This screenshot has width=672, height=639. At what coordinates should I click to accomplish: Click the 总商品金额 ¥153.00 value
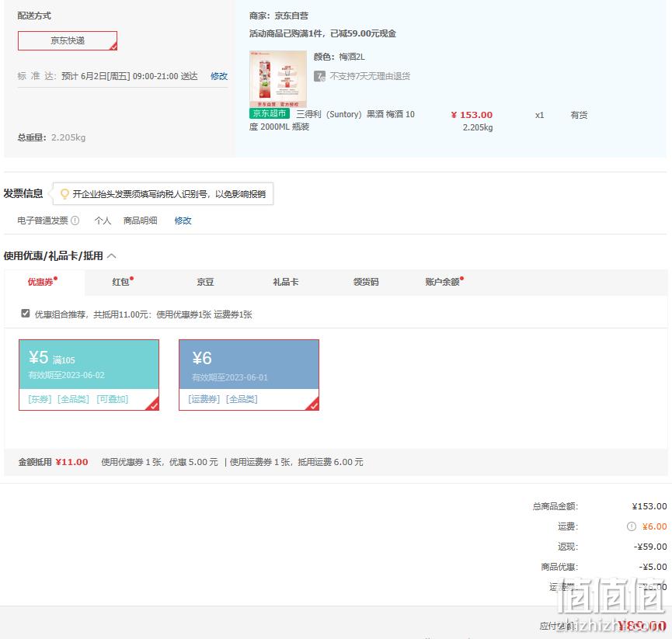click(x=649, y=507)
